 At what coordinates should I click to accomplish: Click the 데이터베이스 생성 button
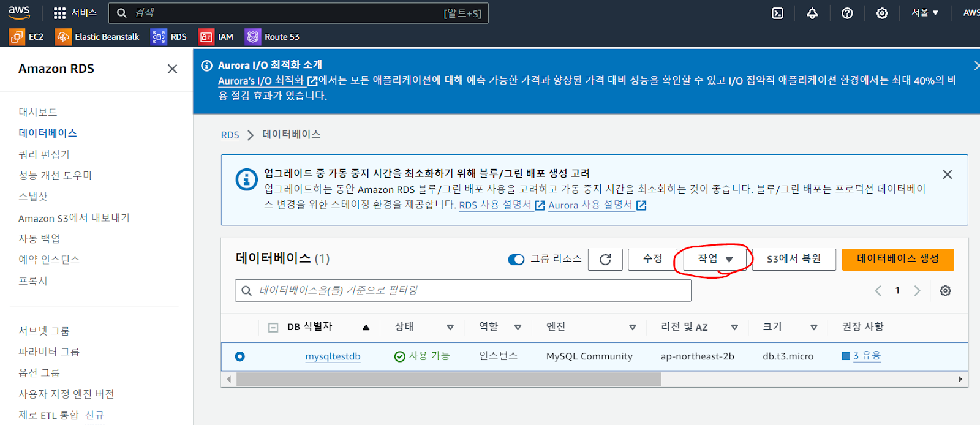tap(898, 259)
